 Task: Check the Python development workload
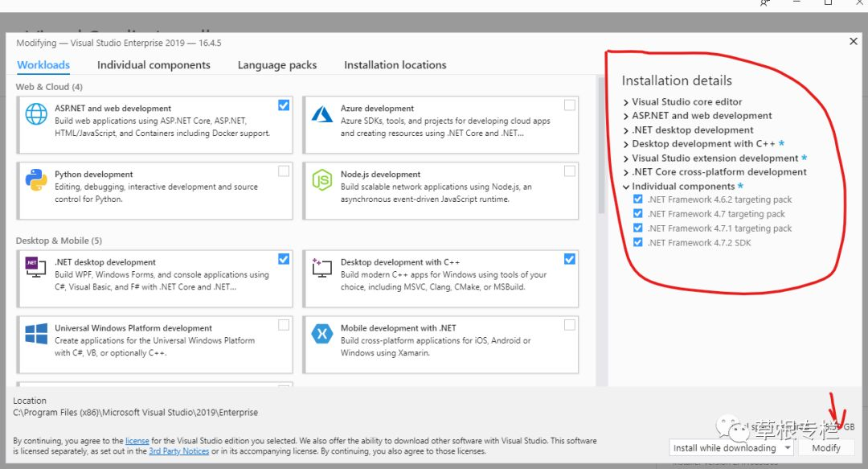[x=284, y=171]
